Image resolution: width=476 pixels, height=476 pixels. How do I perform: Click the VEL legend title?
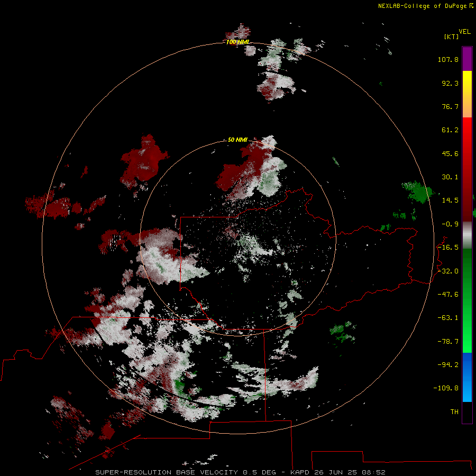464,32
